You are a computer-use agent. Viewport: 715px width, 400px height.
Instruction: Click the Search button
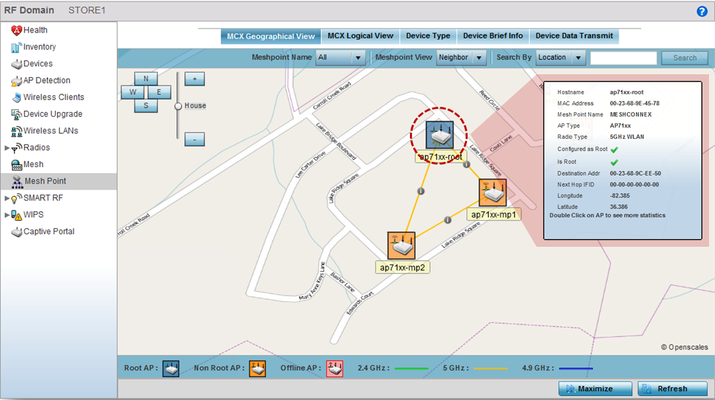(x=684, y=58)
